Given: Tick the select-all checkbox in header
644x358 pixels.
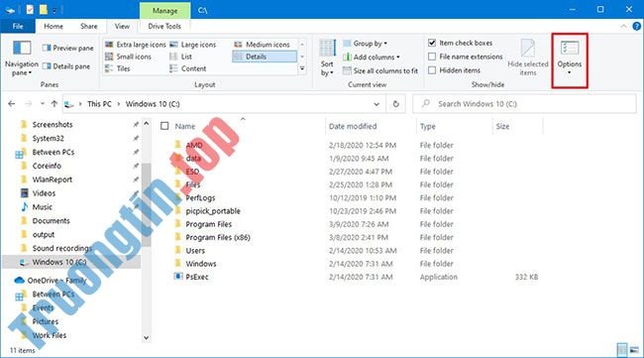Looking at the screenshot, I should pos(164,126).
